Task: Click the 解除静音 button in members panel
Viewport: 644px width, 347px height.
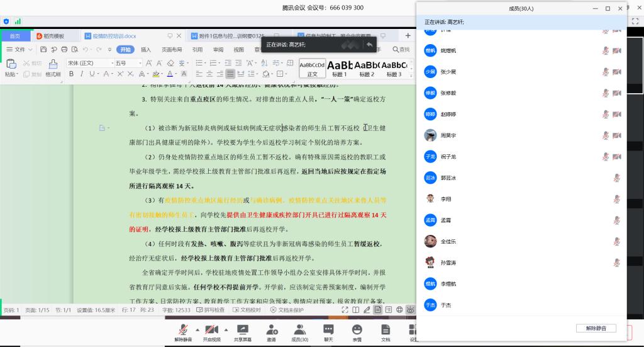Action: 596,329
